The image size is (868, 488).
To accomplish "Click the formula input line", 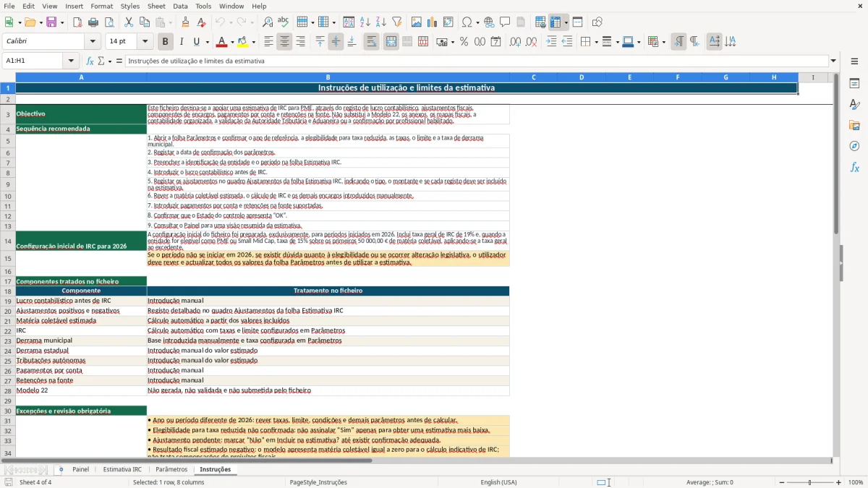I will point(476,61).
